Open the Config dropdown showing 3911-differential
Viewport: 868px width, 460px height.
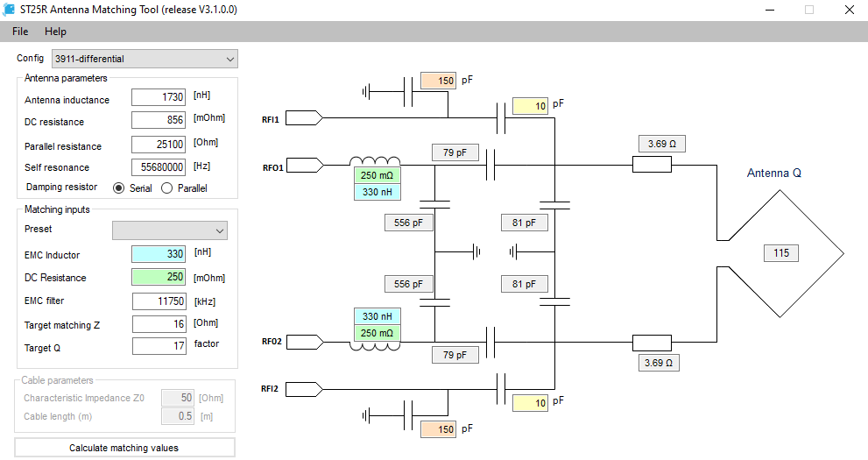point(145,59)
